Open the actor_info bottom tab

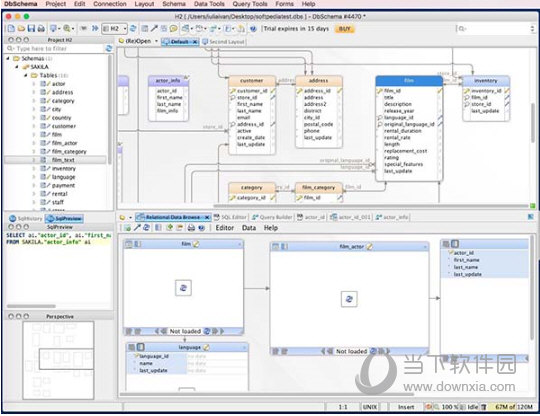(392, 217)
